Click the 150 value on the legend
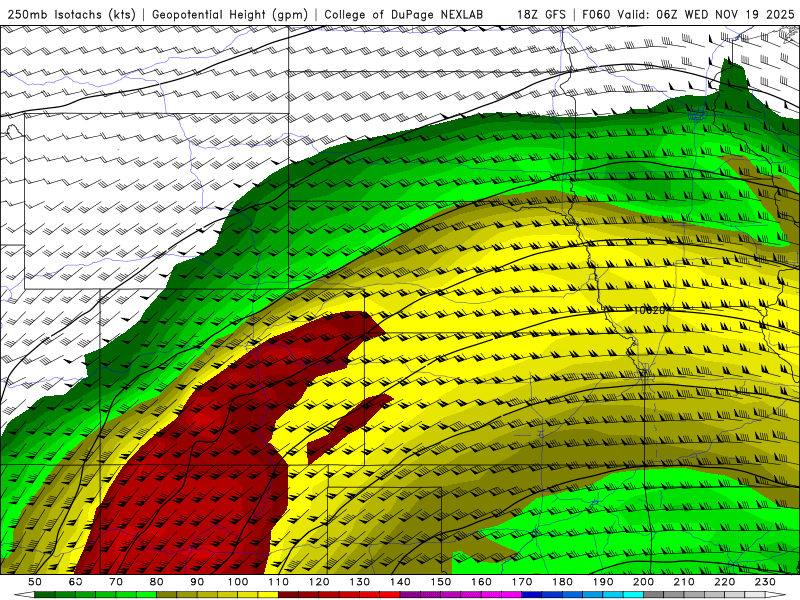Image resolution: width=800 pixels, height=600 pixels. pos(441,582)
